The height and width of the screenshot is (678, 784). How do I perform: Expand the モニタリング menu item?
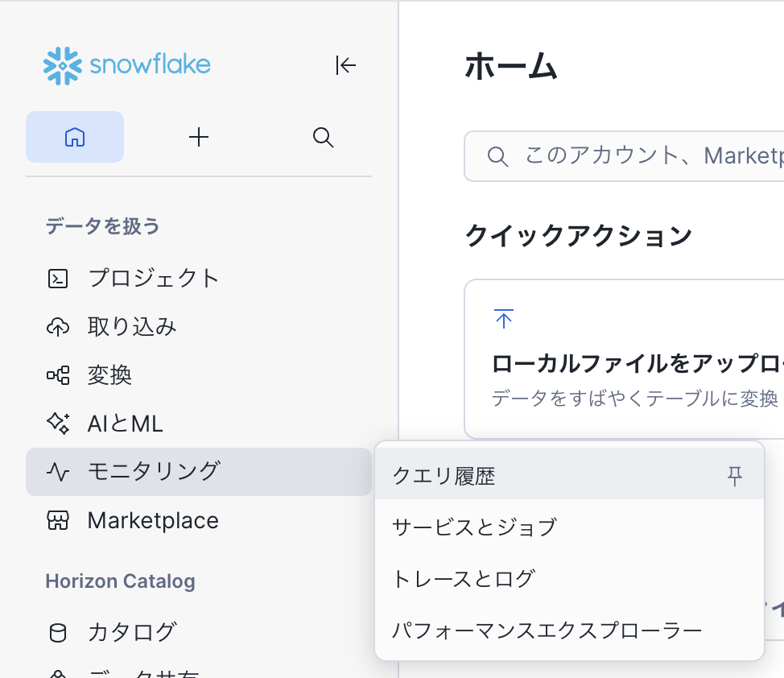click(x=153, y=472)
